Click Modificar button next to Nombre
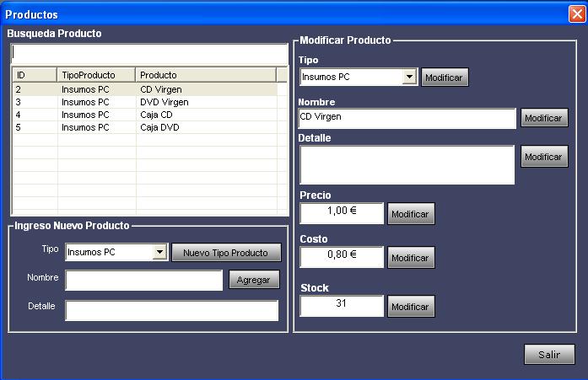The width and height of the screenshot is (588, 380). point(544,118)
